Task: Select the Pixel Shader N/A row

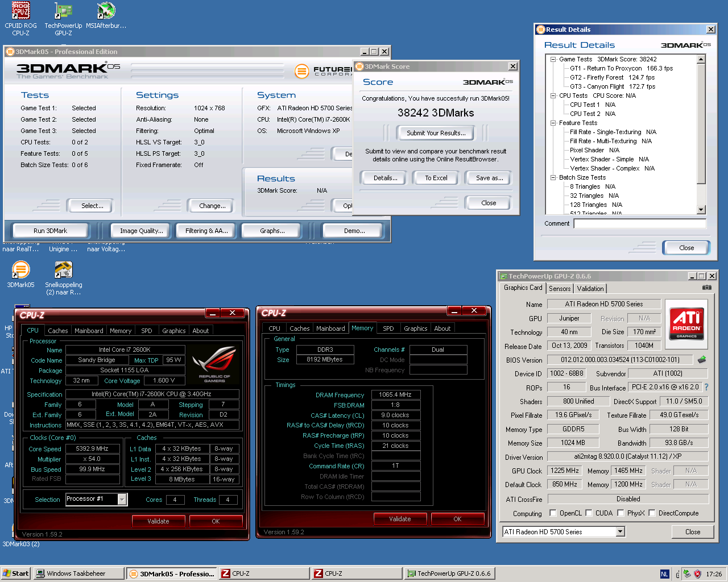Action: [x=594, y=150]
